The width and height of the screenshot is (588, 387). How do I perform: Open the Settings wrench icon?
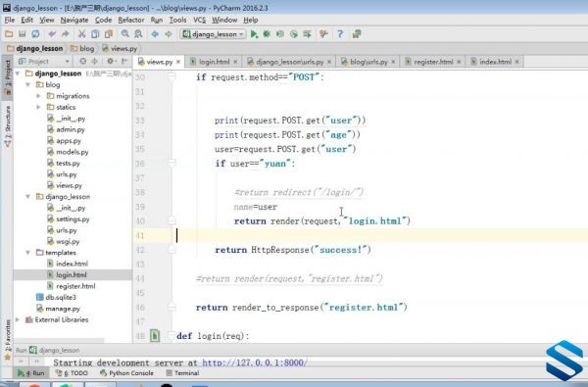[x=323, y=34]
